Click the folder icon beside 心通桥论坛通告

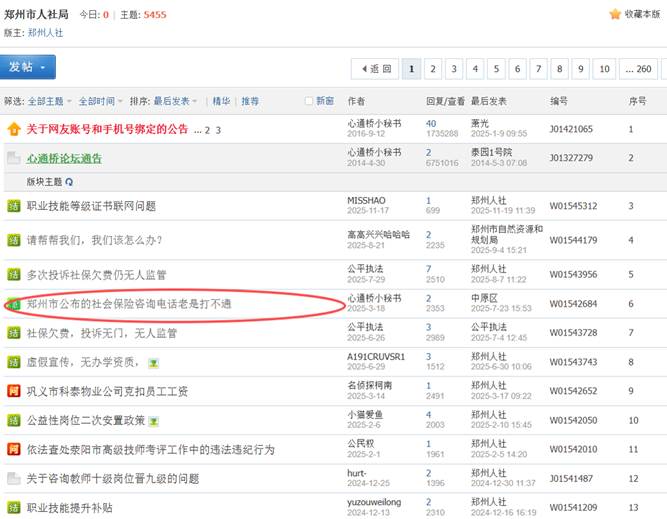click(13, 158)
